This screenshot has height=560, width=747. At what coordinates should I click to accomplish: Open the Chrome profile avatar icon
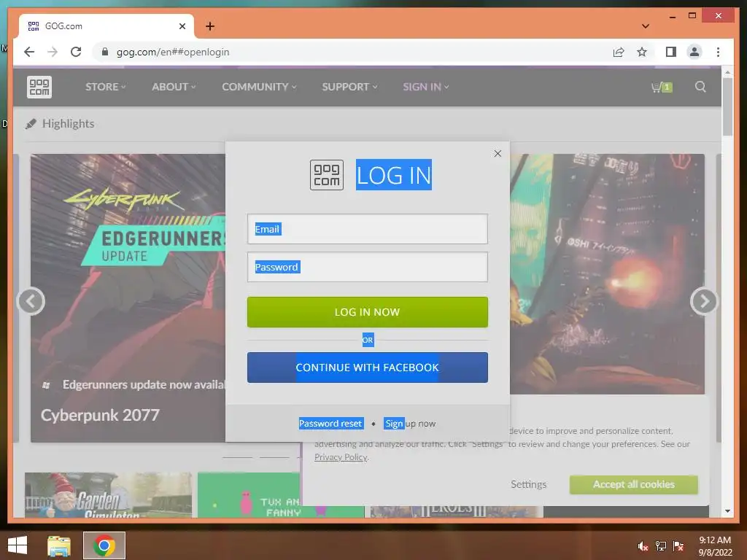tap(694, 52)
